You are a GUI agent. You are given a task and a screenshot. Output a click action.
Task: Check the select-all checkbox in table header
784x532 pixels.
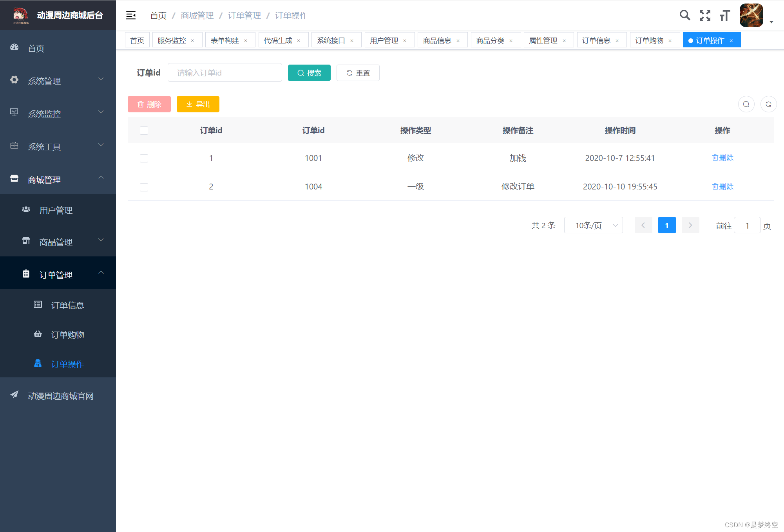pos(144,130)
